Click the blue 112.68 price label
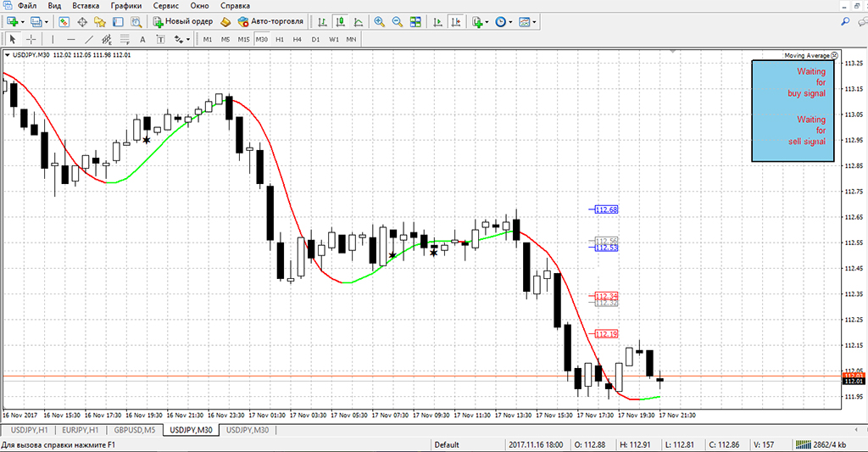 click(x=606, y=209)
